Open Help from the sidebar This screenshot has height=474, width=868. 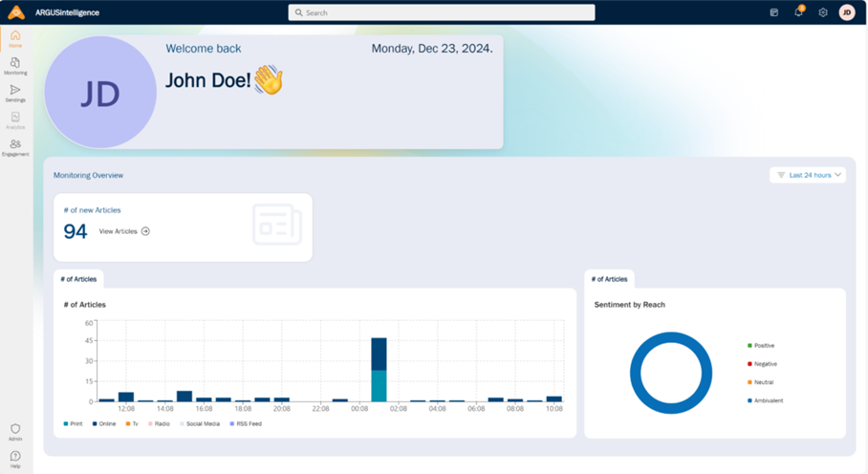[15, 459]
